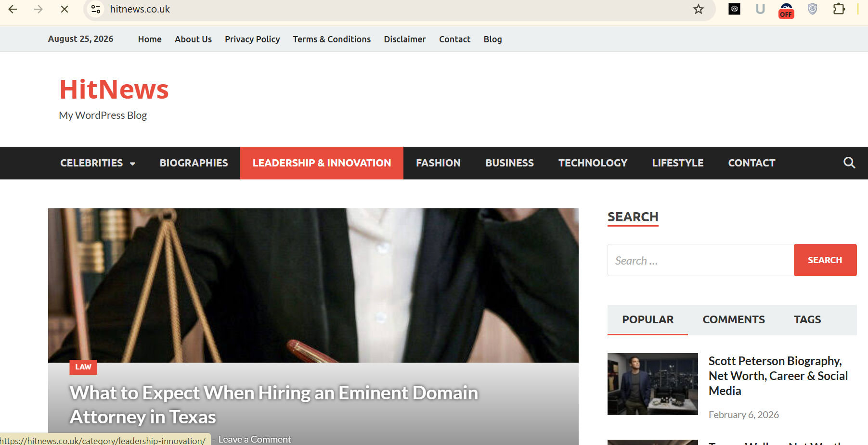The width and height of the screenshot is (868, 445).
Task: Click the shield extension icon
Action: click(813, 9)
